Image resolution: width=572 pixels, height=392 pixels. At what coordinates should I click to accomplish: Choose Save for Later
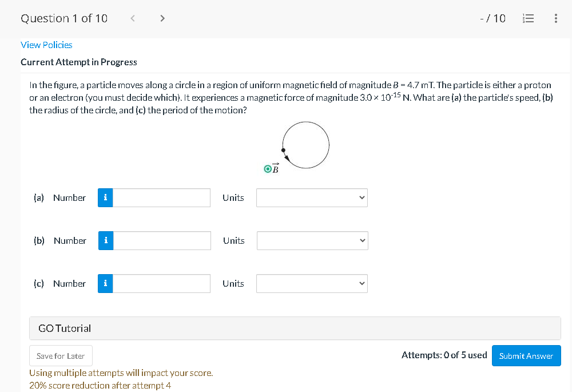pyautogui.click(x=61, y=355)
